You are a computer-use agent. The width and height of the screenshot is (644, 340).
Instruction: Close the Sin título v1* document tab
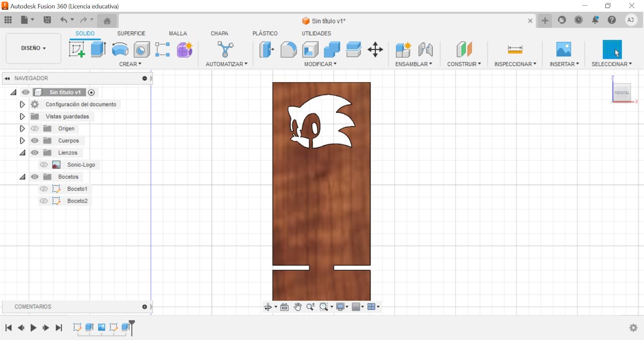pyautogui.click(x=530, y=21)
